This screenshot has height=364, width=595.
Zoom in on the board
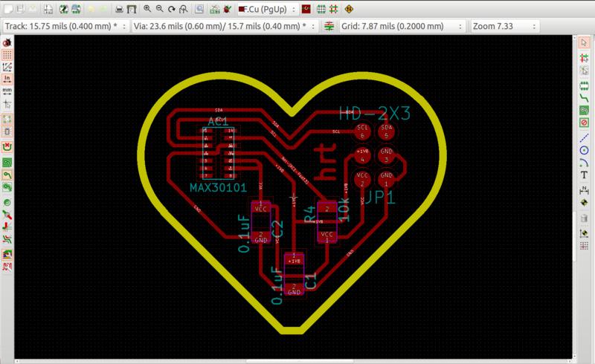point(147,9)
